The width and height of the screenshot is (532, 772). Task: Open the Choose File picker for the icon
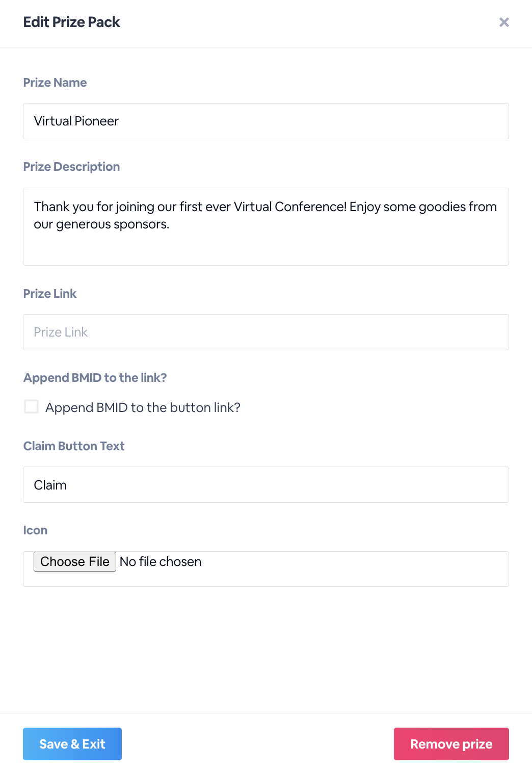(75, 561)
